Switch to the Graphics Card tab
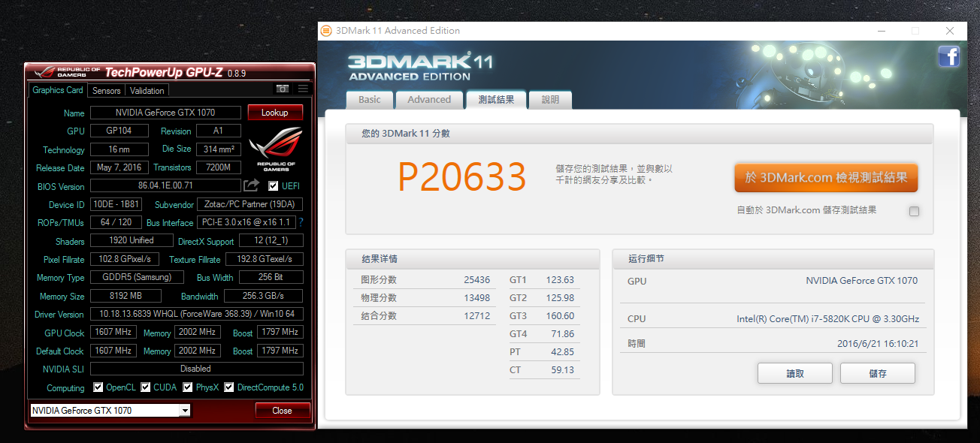Viewport: 980px width, 443px height. tap(58, 90)
